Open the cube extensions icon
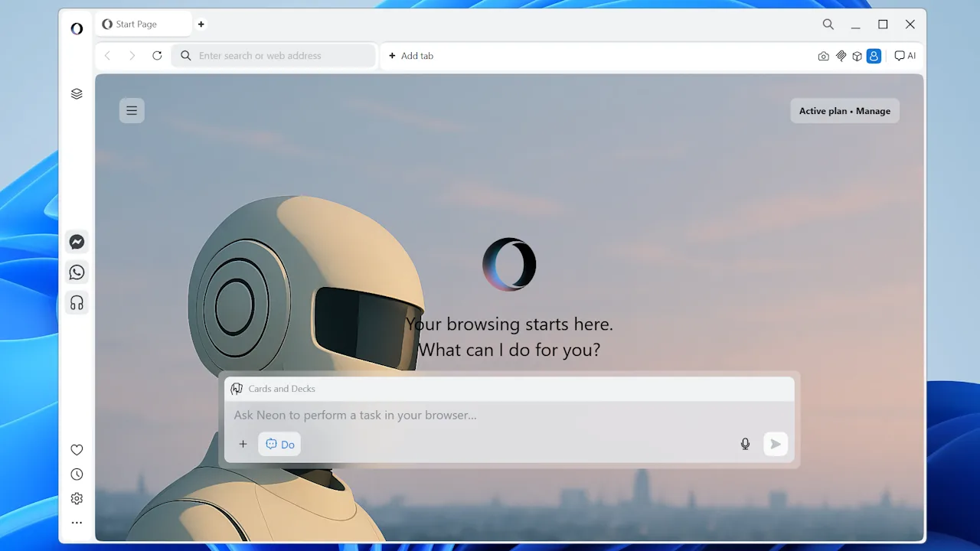Screen dimensions: 980x551 (x=857, y=56)
